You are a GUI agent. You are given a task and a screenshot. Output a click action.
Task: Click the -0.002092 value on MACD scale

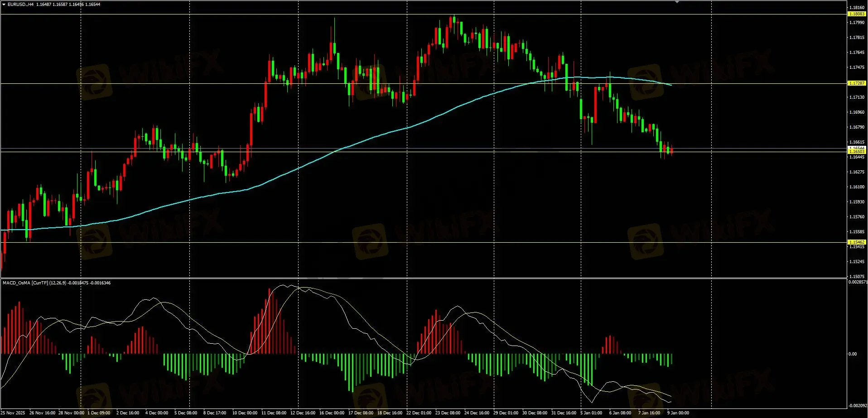[x=858, y=406]
